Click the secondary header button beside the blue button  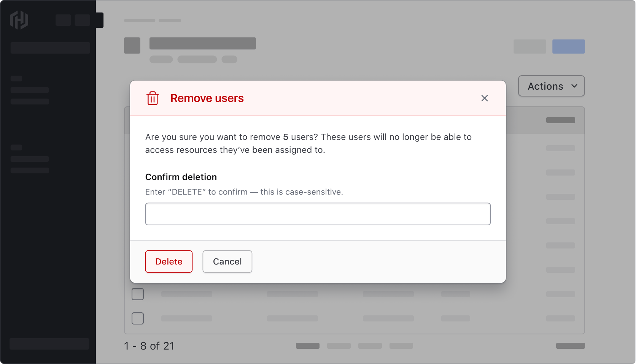(x=530, y=46)
